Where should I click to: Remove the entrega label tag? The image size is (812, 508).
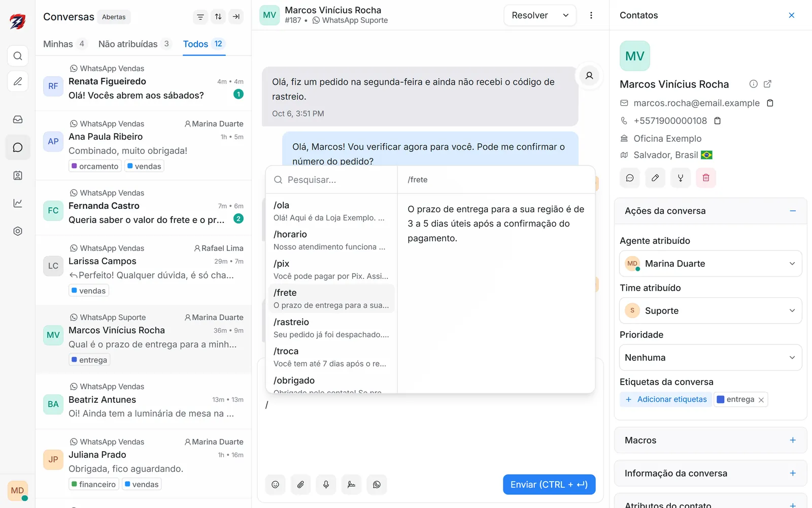[x=761, y=400]
